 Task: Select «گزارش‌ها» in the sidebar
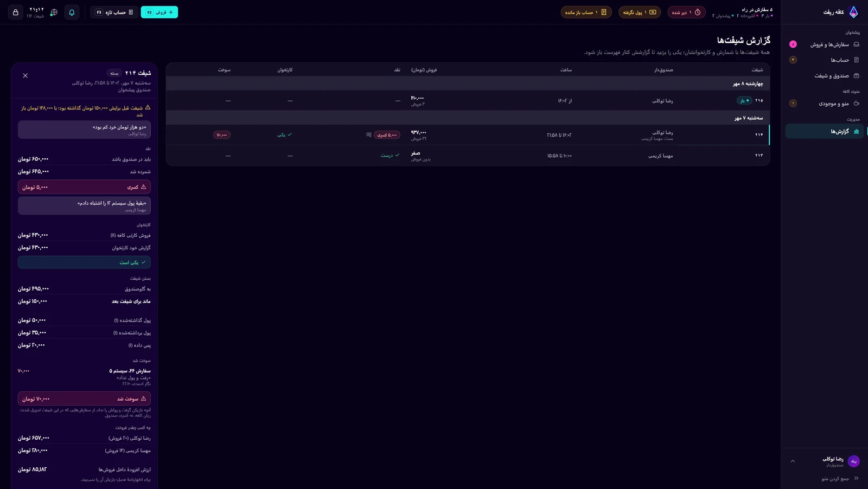(825, 131)
